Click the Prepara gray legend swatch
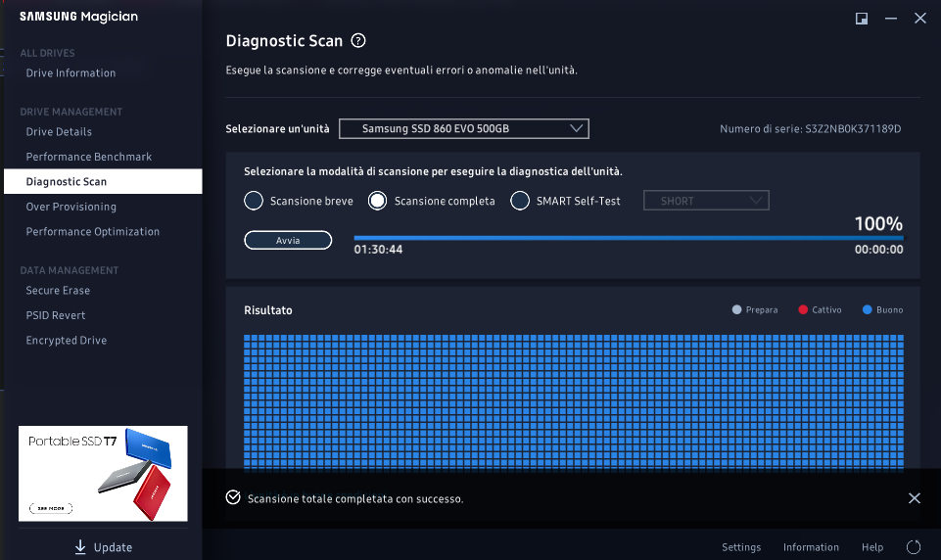Screen dimensions: 941x560 pyautogui.click(x=737, y=309)
